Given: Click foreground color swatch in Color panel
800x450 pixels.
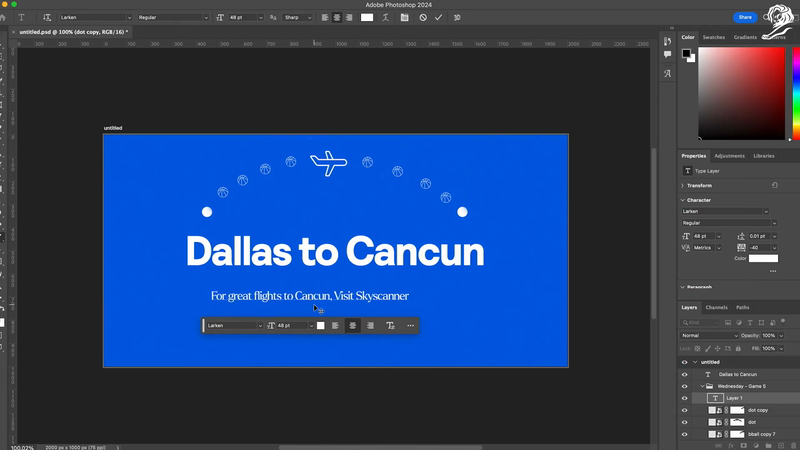Looking at the screenshot, I should click(x=686, y=53).
